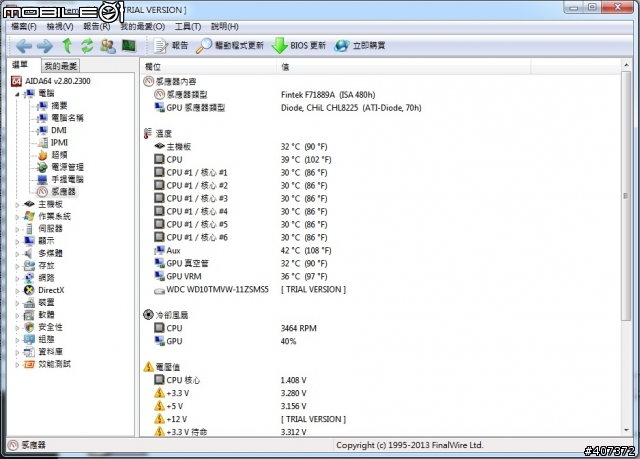Click the 溫度 section thermometer icon
Image resolution: width=640 pixels, height=459 pixels.
[147, 133]
